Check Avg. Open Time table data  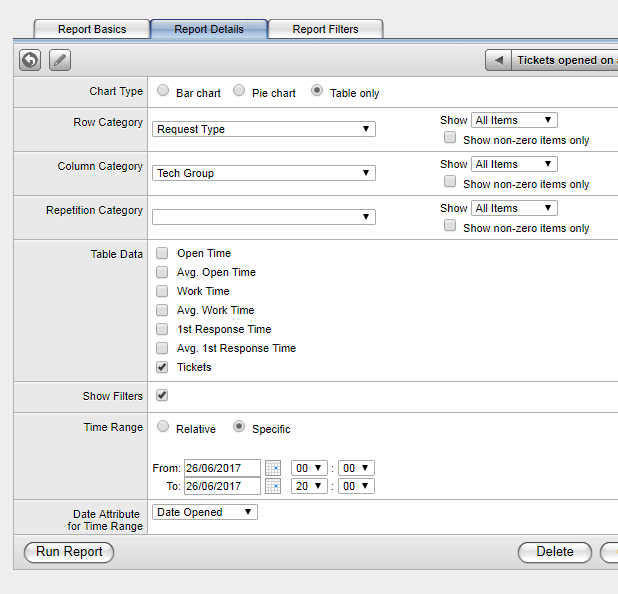tap(162, 272)
